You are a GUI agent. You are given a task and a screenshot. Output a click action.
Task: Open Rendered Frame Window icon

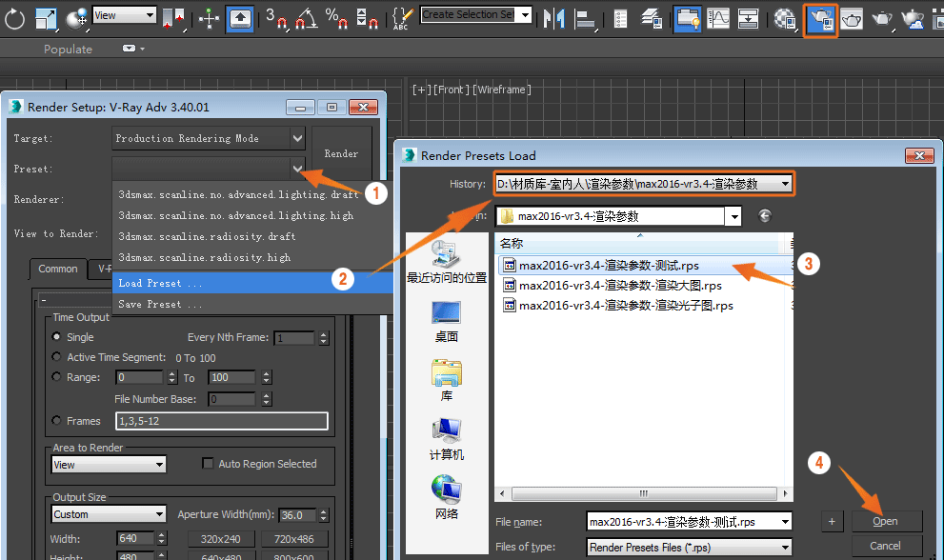852,19
